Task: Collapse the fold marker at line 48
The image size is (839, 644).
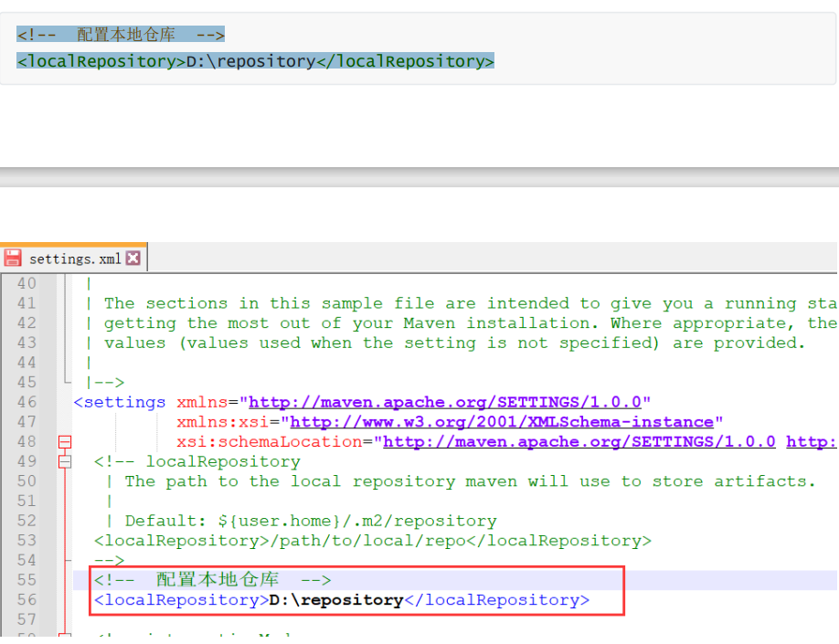Action: coord(65,442)
